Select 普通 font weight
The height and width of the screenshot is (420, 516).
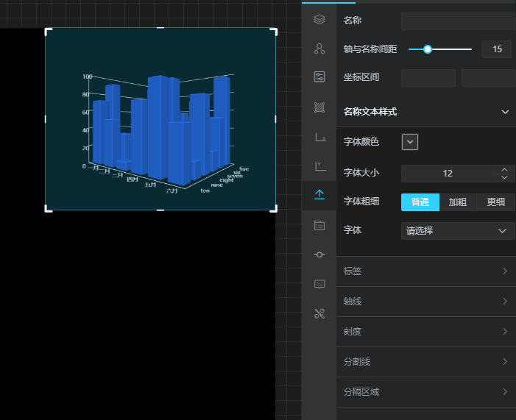pyautogui.click(x=420, y=202)
